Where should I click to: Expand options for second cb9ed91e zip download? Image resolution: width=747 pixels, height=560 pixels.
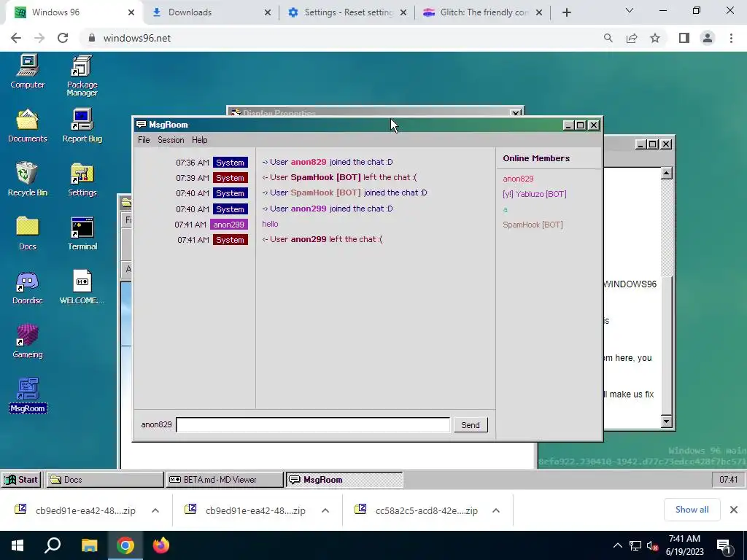click(x=325, y=510)
